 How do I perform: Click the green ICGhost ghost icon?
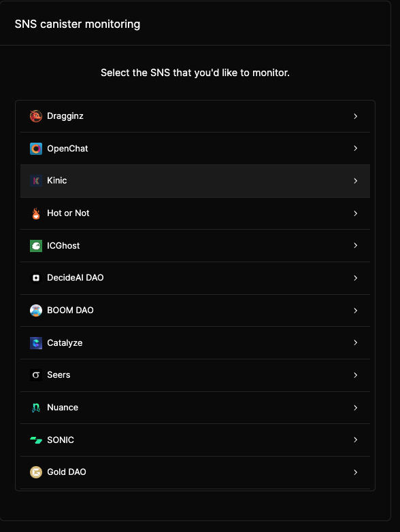[36, 246]
